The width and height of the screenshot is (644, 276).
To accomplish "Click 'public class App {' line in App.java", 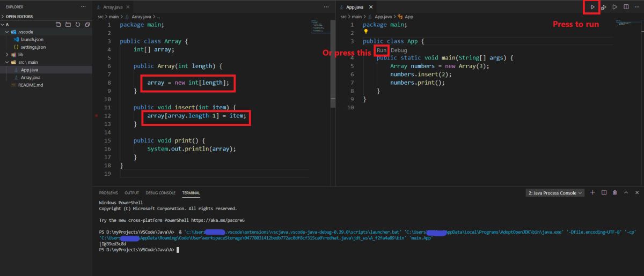I will pyautogui.click(x=393, y=41).
